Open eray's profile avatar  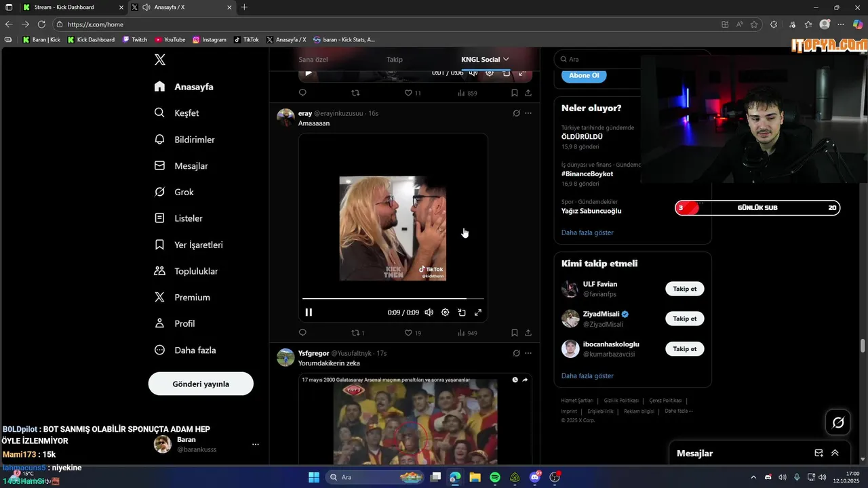coord(285,117)
